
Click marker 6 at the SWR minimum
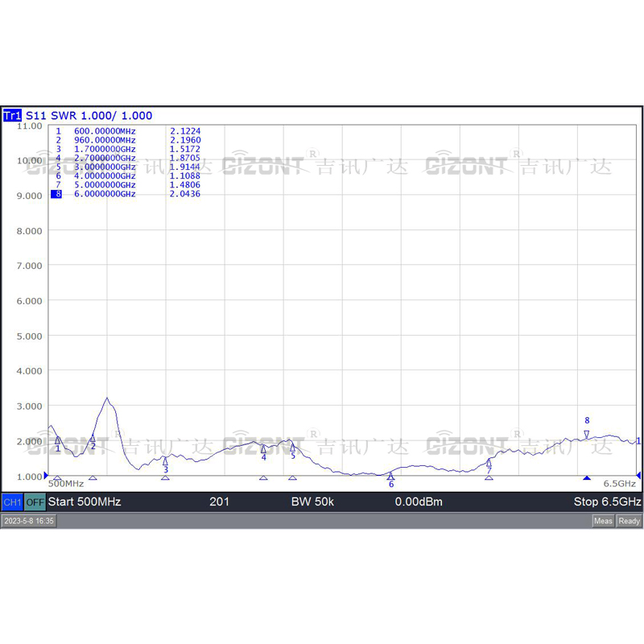(390, 476)
